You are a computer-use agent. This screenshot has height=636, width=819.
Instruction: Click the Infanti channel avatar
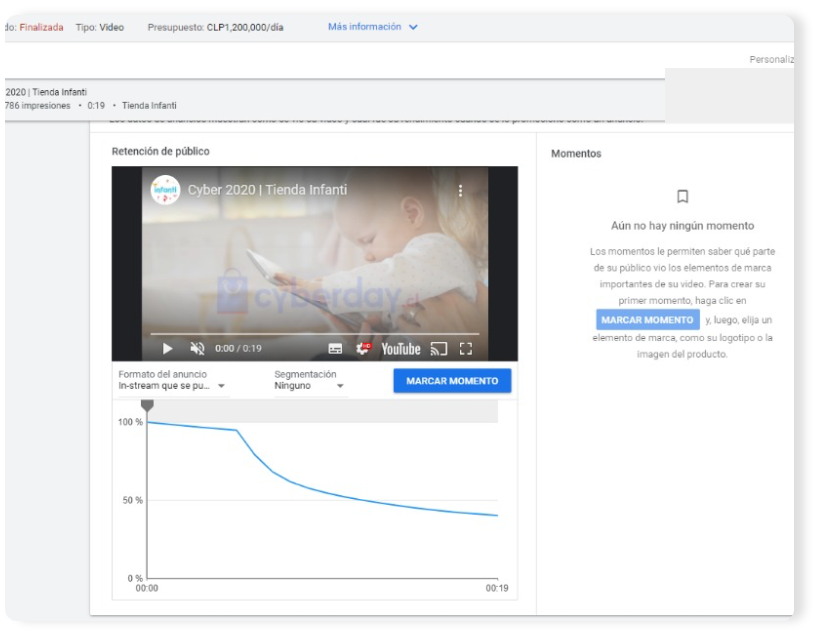(x=166, y=190)
